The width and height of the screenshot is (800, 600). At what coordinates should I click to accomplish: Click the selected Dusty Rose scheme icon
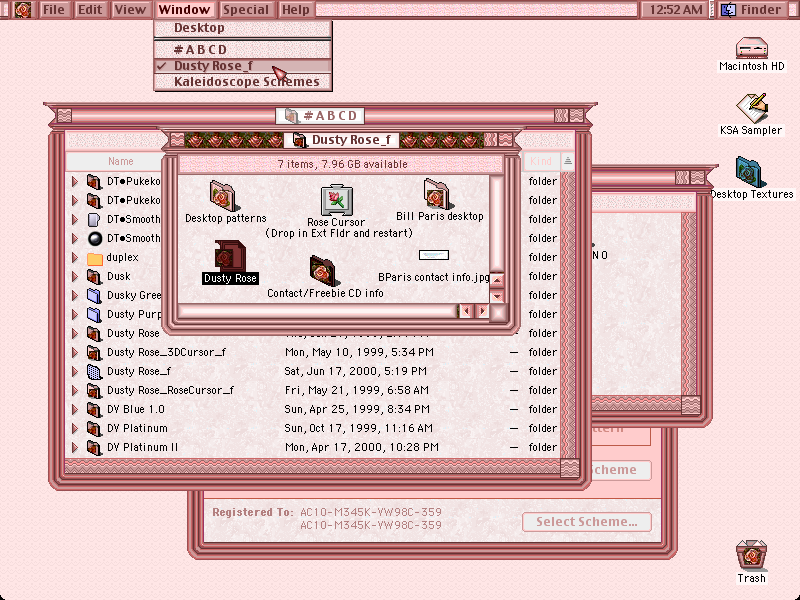click(x=230, y=256)
